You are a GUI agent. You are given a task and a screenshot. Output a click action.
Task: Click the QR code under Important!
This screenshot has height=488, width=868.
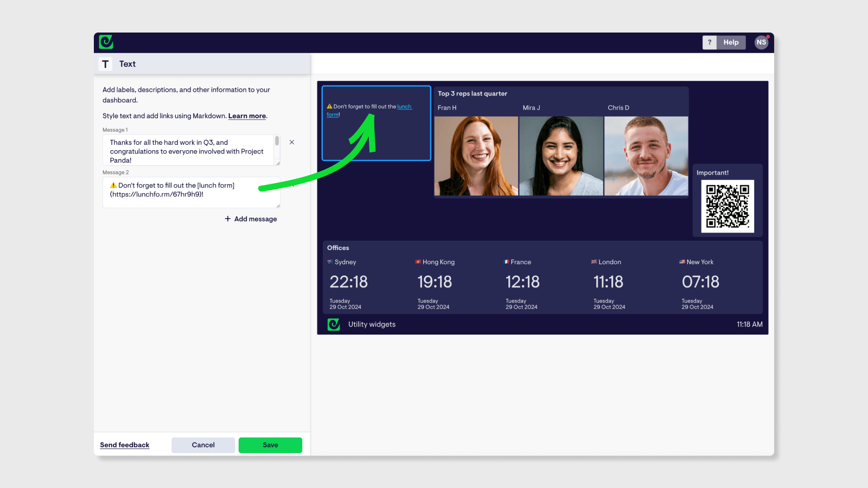(727, 207)
